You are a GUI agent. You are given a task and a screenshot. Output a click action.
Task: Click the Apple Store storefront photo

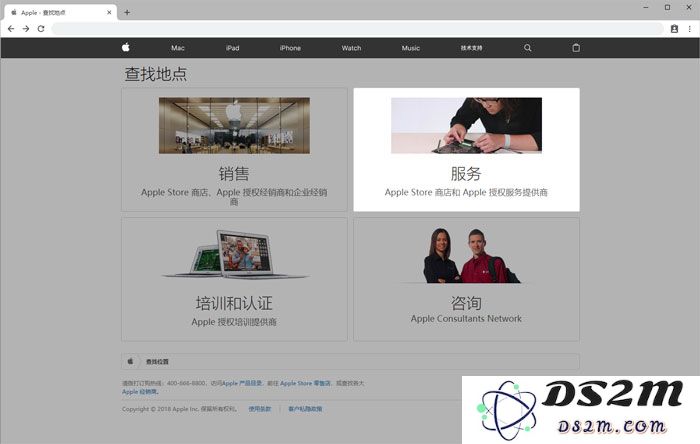pyautogui.click(x=234, y=125)
